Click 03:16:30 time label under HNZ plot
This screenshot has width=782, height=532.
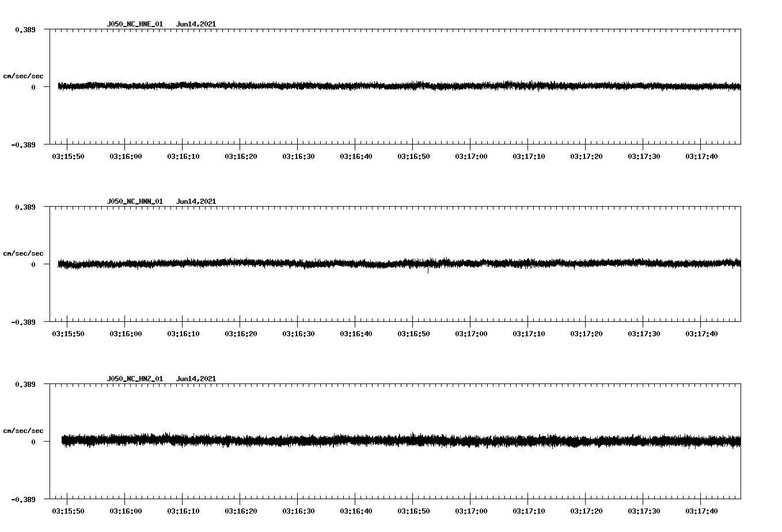coord(298,511)
